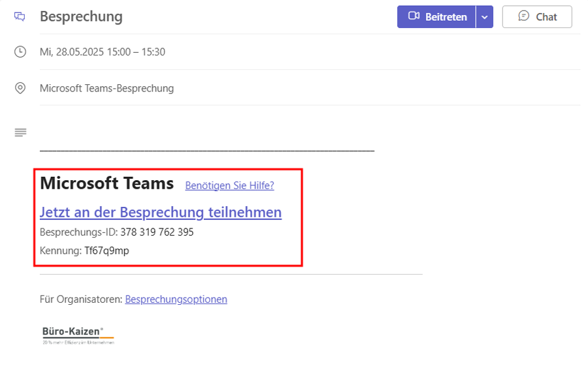Image resolution: width=588 pixels, height=374 pixels.
Task: Click the Büro-Kaizen logo image
Action: 78,335
